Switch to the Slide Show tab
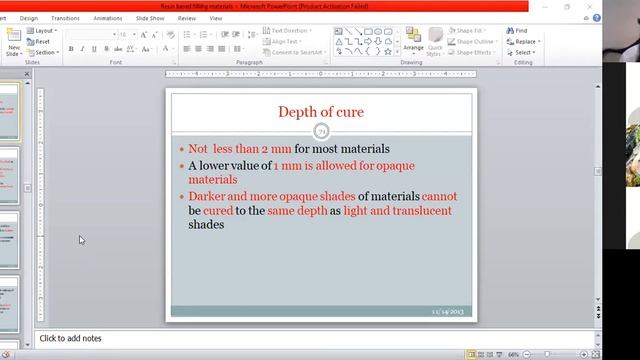Image resolution: width=640 pixels, height=360 pixels. click(150, 18)
